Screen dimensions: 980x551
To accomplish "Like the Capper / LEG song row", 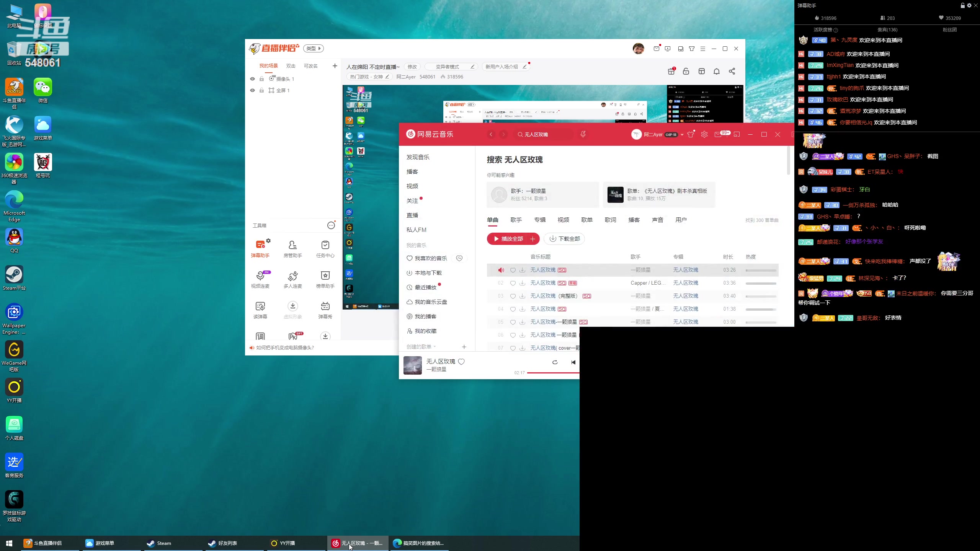I will [513, 283].
